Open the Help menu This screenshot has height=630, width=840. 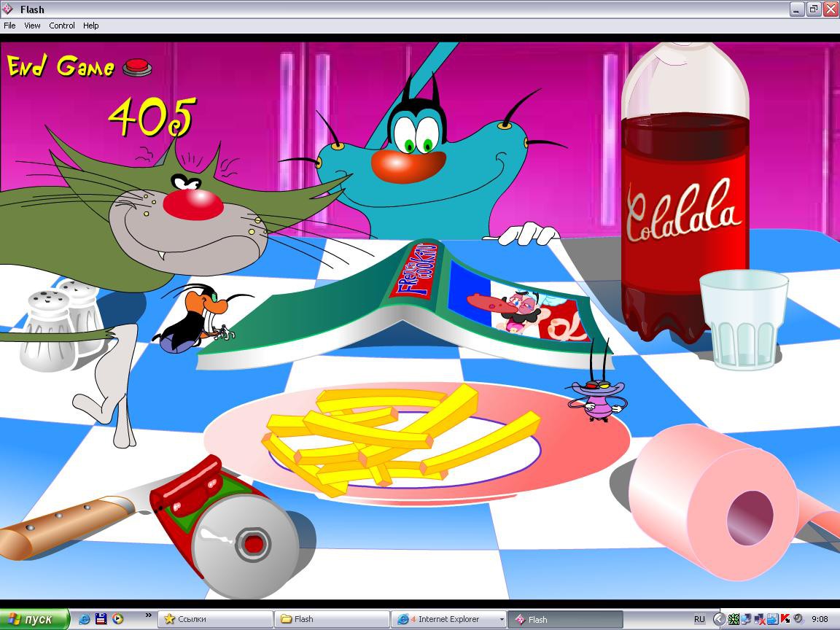pyautogui.click(x=90, y=26)
